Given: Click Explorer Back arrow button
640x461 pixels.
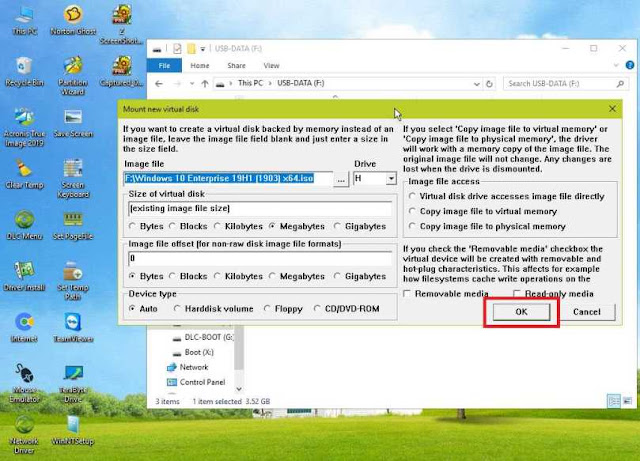Looking at the screenshot, I should pyautogui.click(x=159, y=84).
